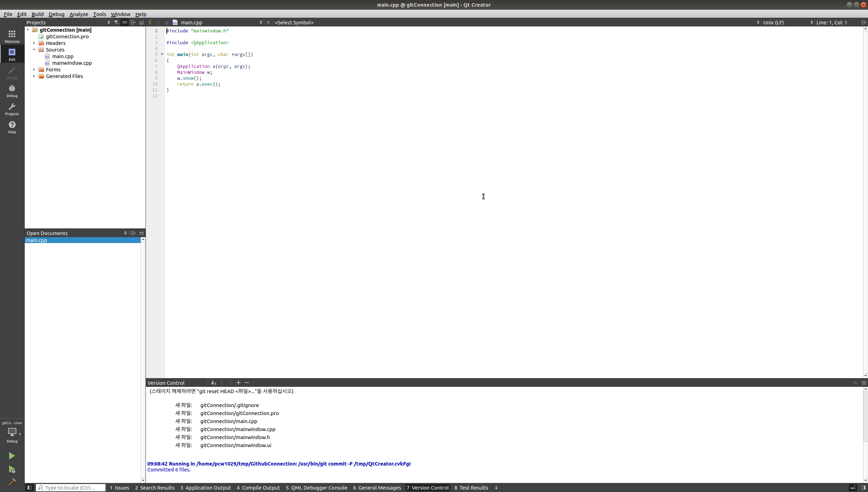
Task: Click the Type to locate field
Action: pyautogui.click(x=71, y=487)
